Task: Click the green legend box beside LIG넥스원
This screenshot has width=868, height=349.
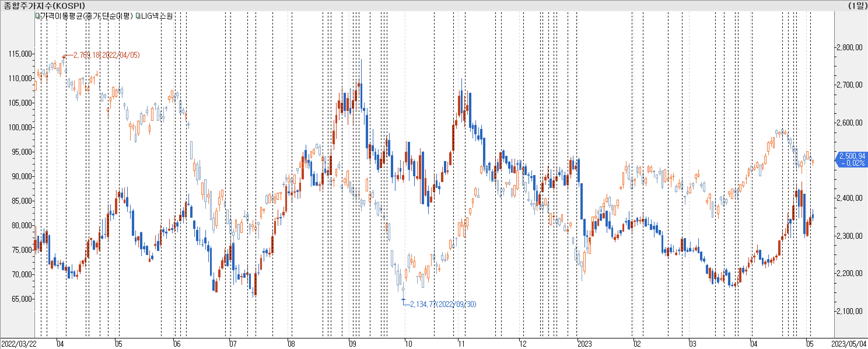Action: pos(138,16)
